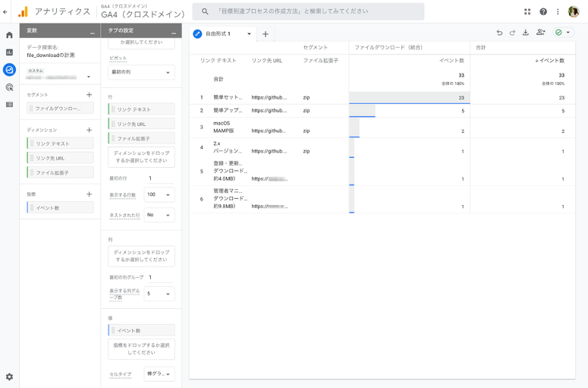Minimize the 変数 panel

pyautogui.click(x=92, y=32)
